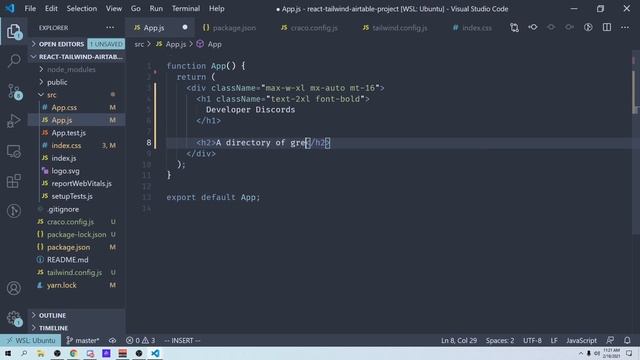Open the View menu
This screenshot has width=640, height=360.
113,9
